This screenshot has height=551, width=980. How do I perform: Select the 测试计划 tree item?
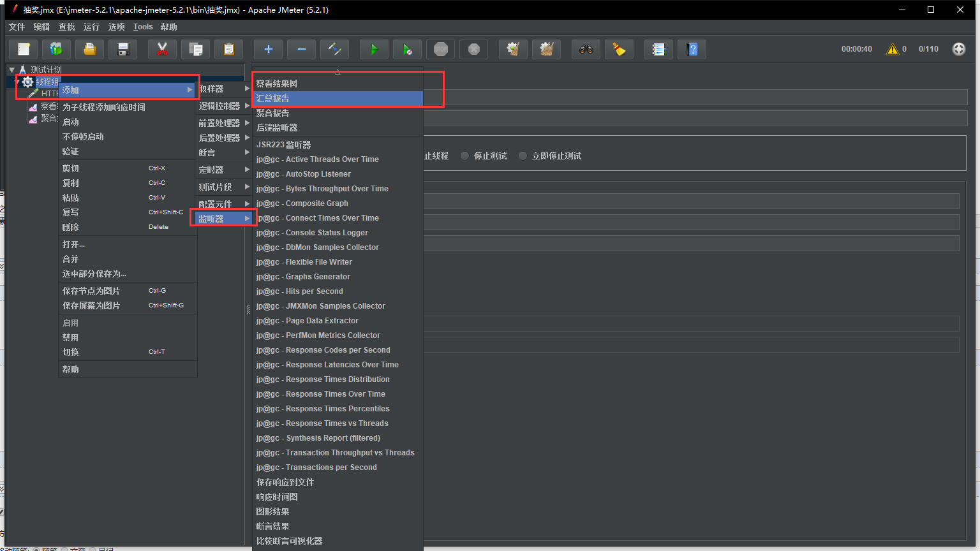point(47,70)
